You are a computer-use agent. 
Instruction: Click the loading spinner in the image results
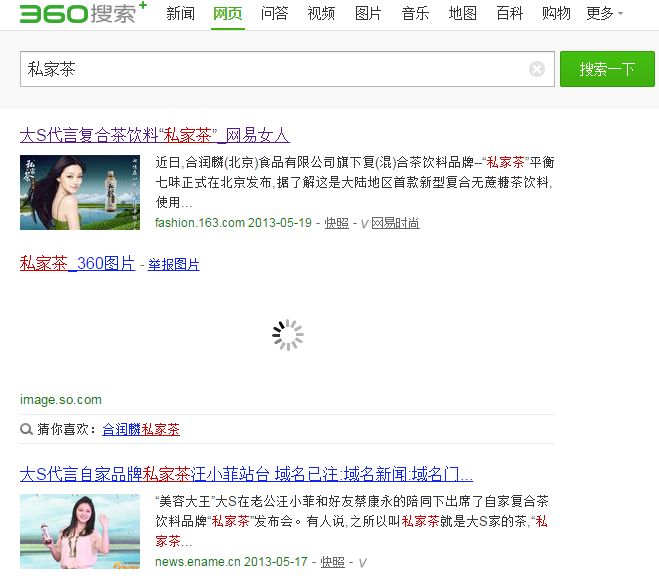coord(288,335)
